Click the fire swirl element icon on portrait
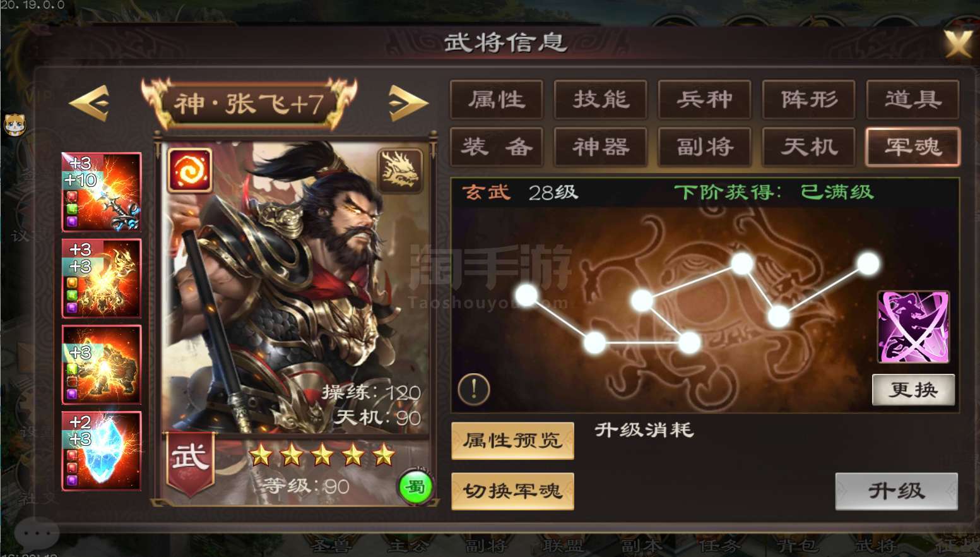This screenshot has height=557, width=980. [x=190, y=171]
